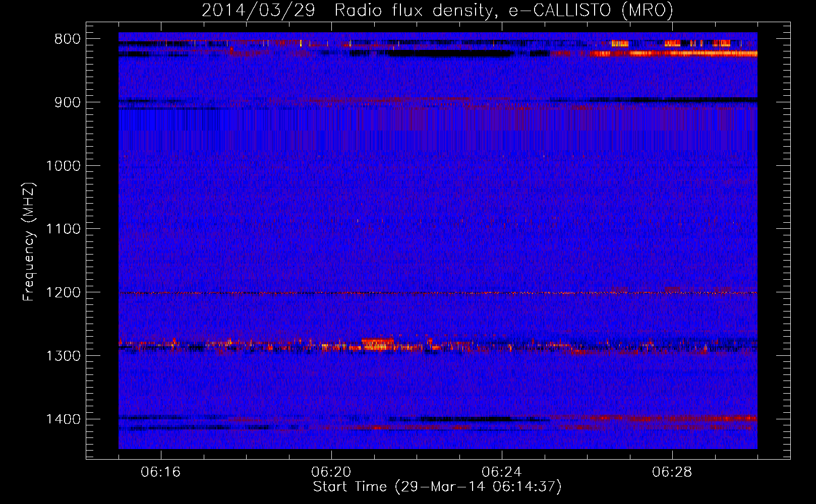Select the 1100 frequency axis label

tap(63, 229)
